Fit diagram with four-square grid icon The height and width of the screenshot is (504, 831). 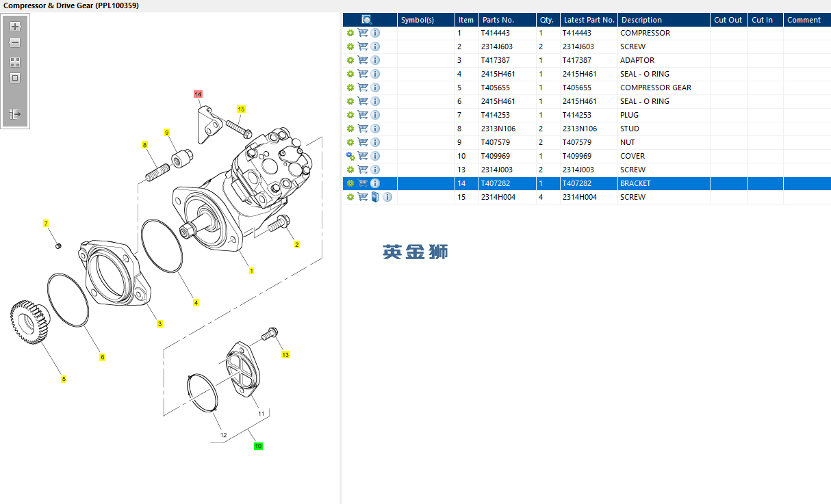(x=15, y=62)
